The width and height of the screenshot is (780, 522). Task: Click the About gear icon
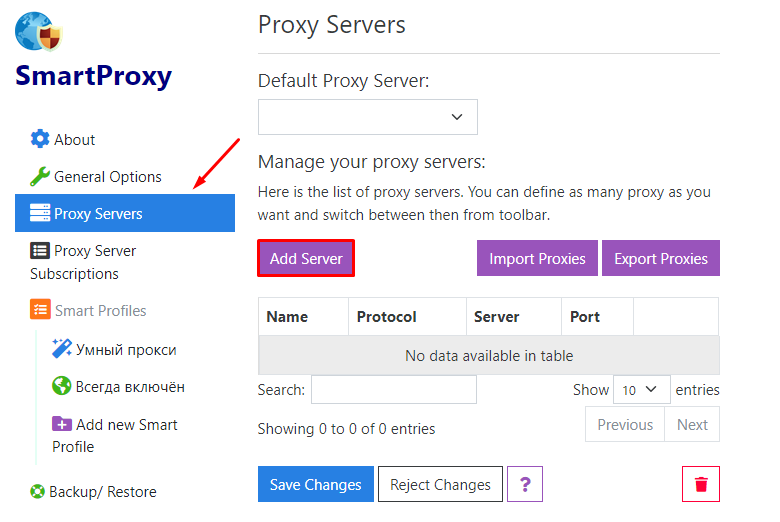[40, 139]
